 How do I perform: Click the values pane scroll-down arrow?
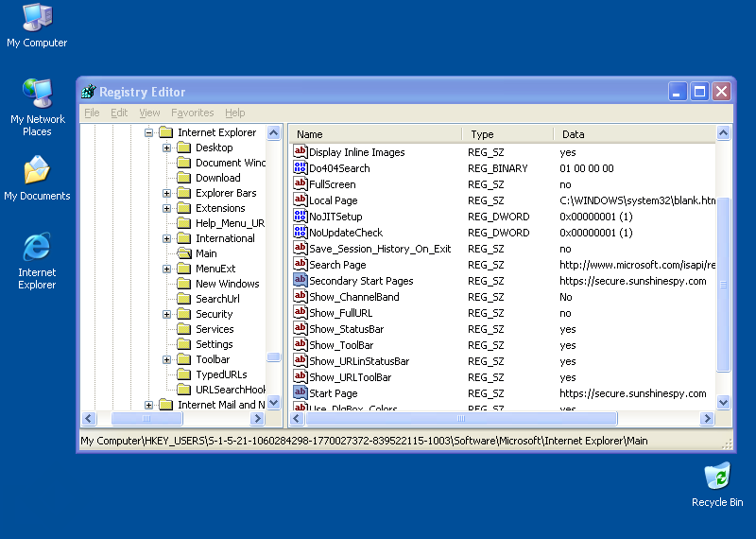723,402
